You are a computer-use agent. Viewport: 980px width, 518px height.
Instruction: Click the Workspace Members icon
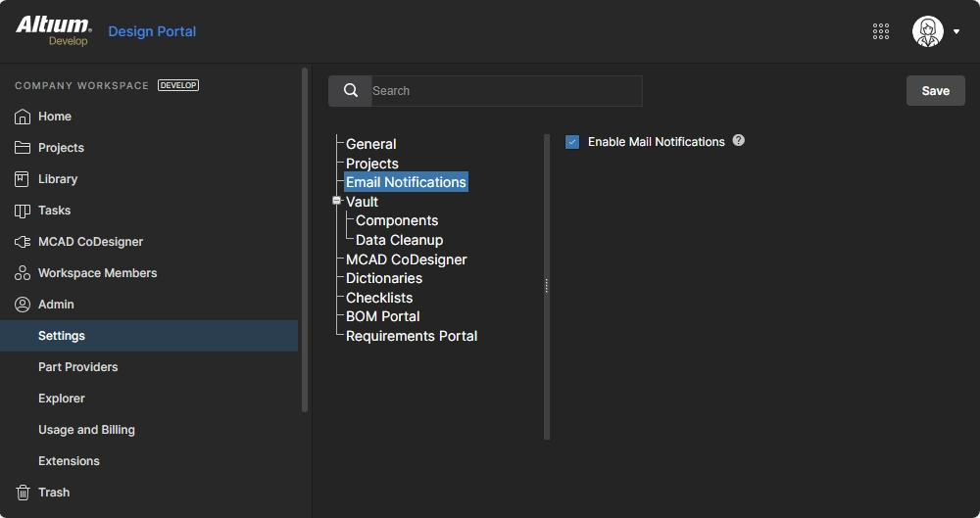(x=23, y=273)
